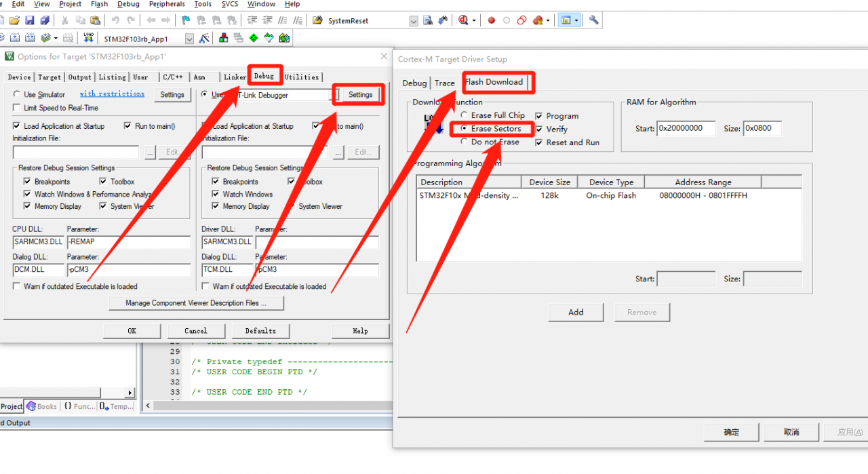Start the debug session magnifier icon
Screen dimensions: 868x474
click(463, 20)
